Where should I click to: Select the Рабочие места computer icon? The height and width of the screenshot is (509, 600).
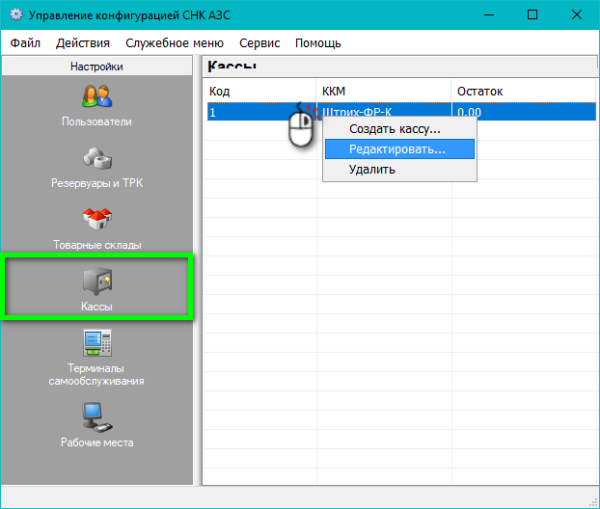click(97, 413)
